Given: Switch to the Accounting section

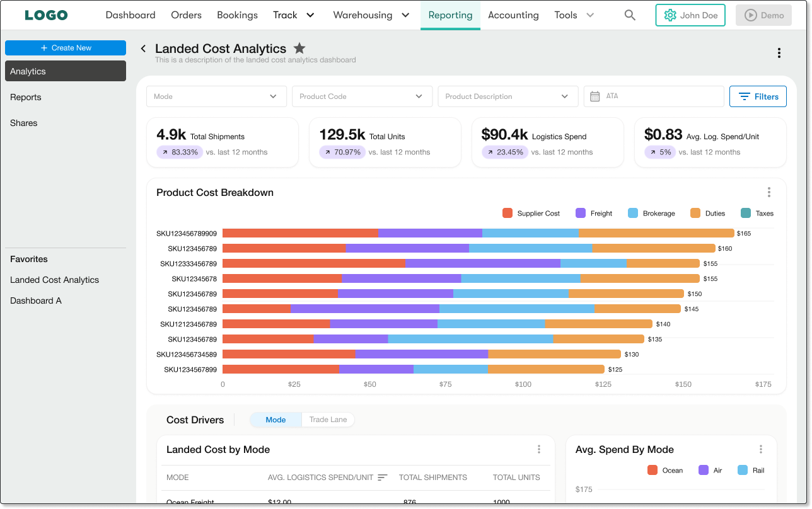Looking at the screenshot, I should pos(513,14).
